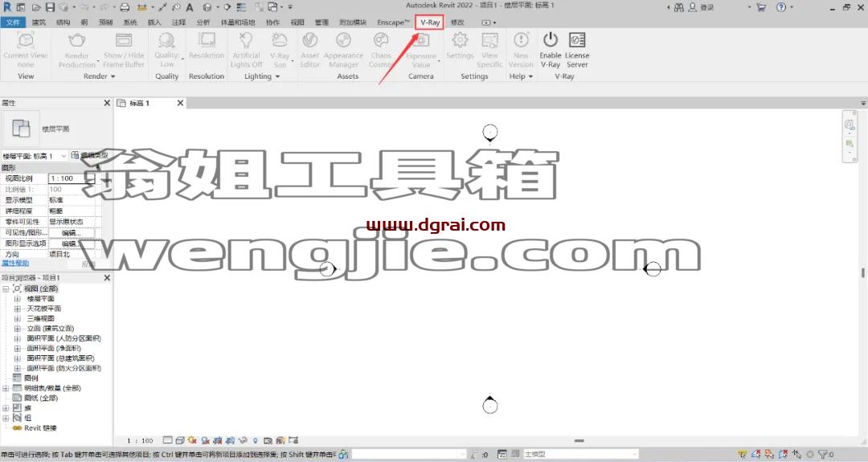
Task: Select the V-Ray ribbon tab
Action: 429,22
